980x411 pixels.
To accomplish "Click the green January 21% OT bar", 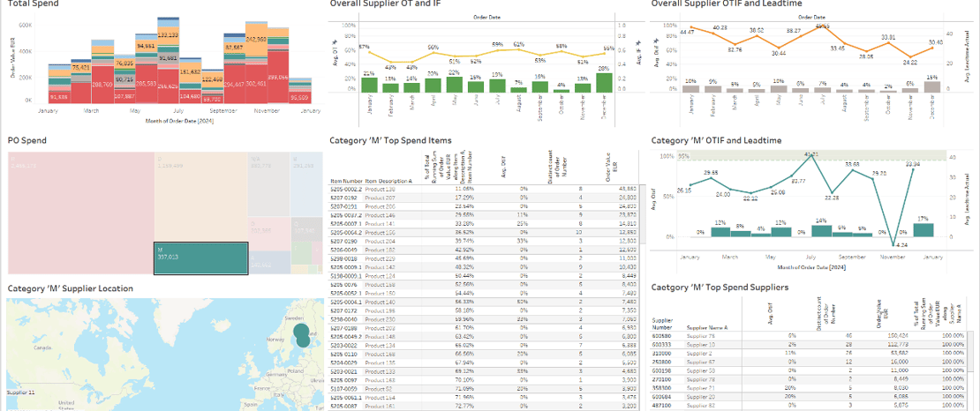I will tap(369, 85).
